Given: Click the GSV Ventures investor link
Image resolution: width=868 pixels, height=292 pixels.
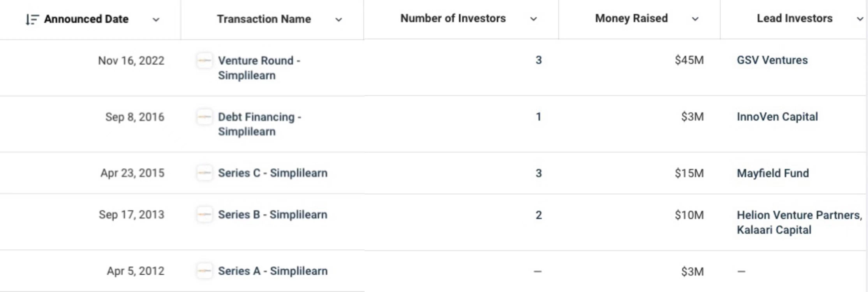Looking at the screenshot, I should click(x=772, y=60).
